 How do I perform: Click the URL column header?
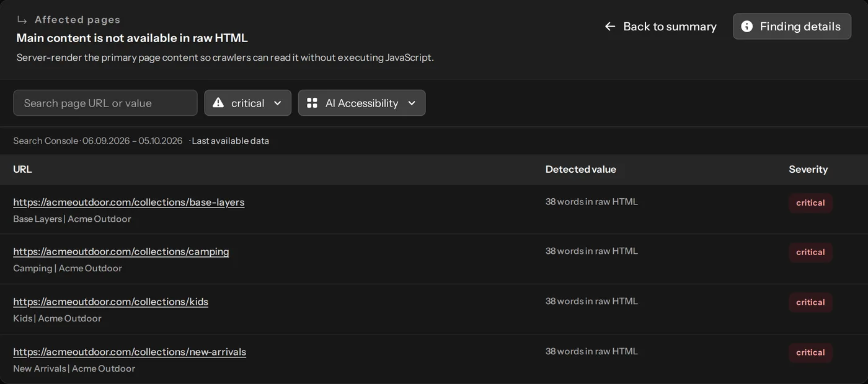[22, 169]
